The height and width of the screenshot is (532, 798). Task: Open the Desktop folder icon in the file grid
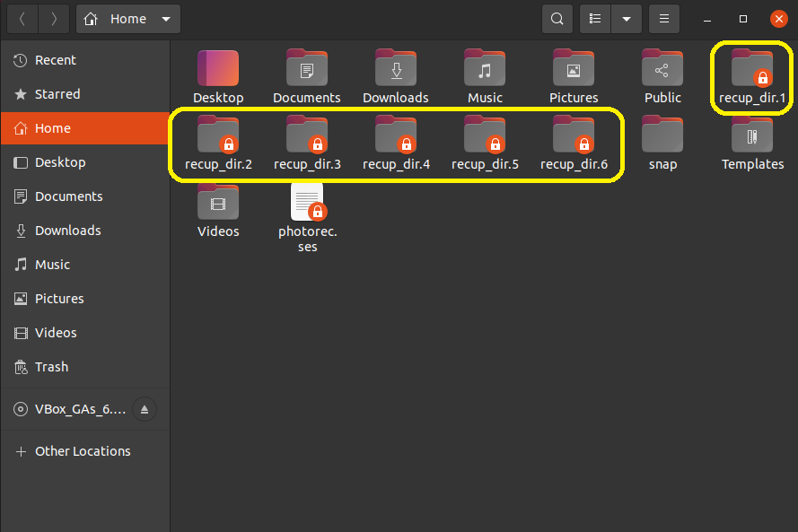[x=218, y=68]
